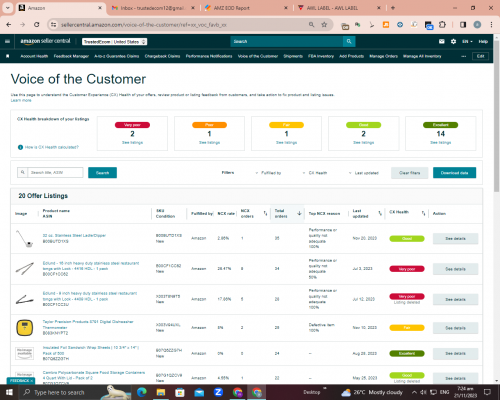Screen dimensions: 500x400
Task: Open the notification center icon
Action: tap(487, 392)
